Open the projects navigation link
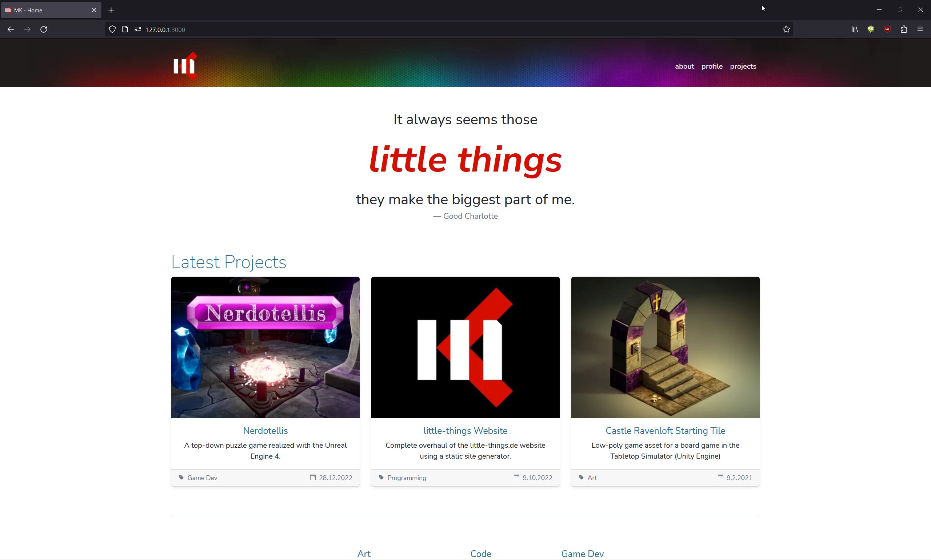Viewport: 931px width, 560px height. point(743,67)
